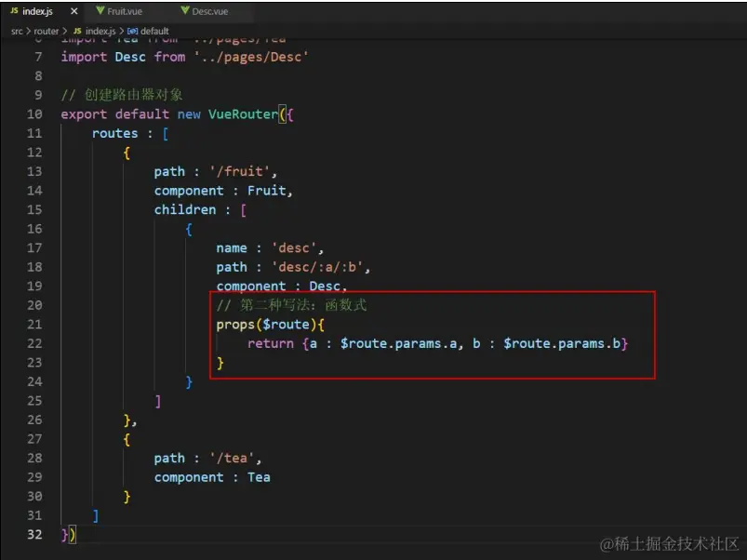Click the Vue icon on Fruit.vue tab
This screenshot has width=747, height=560.
click(100, 10)
